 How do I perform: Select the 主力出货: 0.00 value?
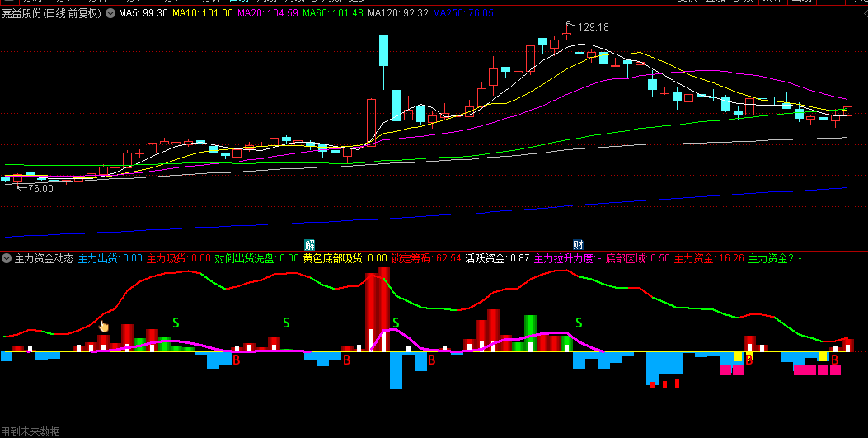click(x=110, y=258)
